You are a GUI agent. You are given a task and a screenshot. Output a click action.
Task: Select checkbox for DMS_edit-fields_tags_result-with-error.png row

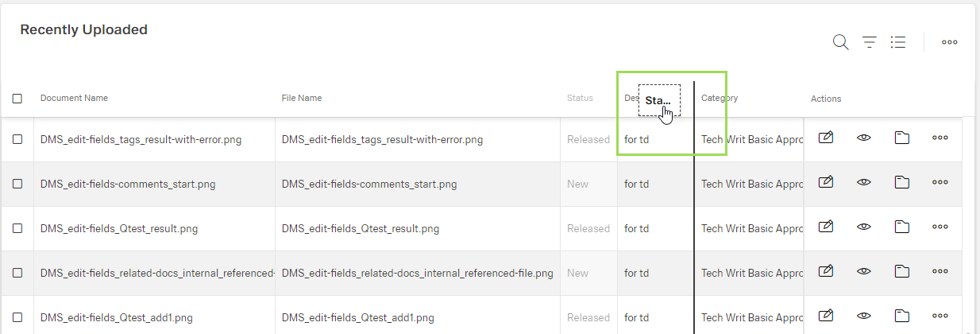point(17,139)
